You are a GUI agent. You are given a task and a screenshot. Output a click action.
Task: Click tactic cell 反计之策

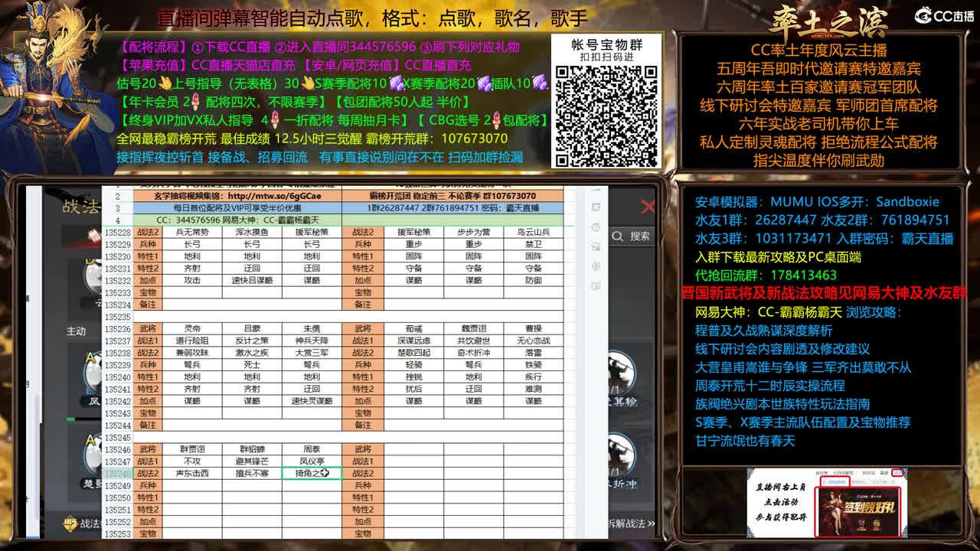[x=252, y=341]
